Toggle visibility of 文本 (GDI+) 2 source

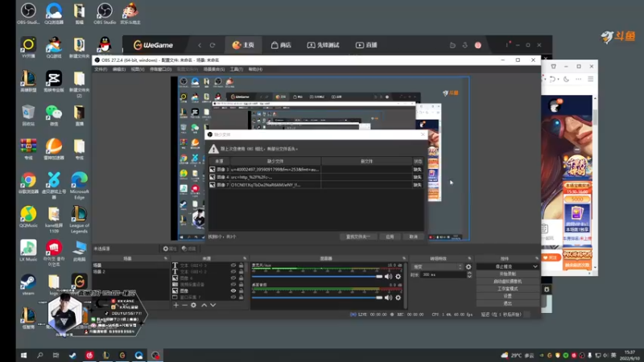(233, 272)
